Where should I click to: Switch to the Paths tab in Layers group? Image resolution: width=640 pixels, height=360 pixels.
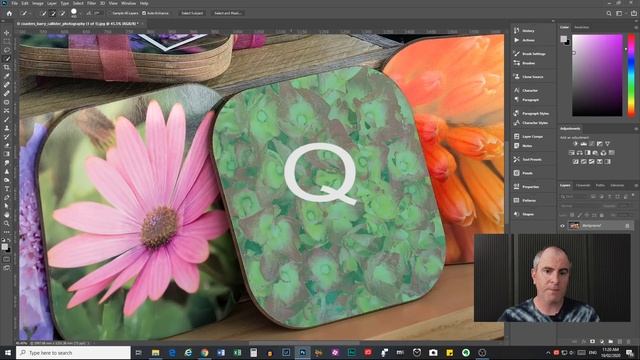(x=600, y=185)
